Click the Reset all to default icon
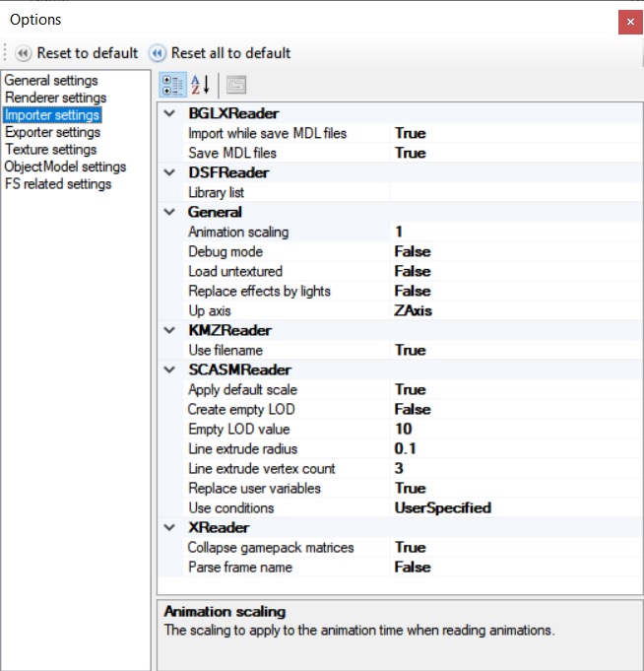The height and width of the screenshot is (671, 644). click(157, 53)
